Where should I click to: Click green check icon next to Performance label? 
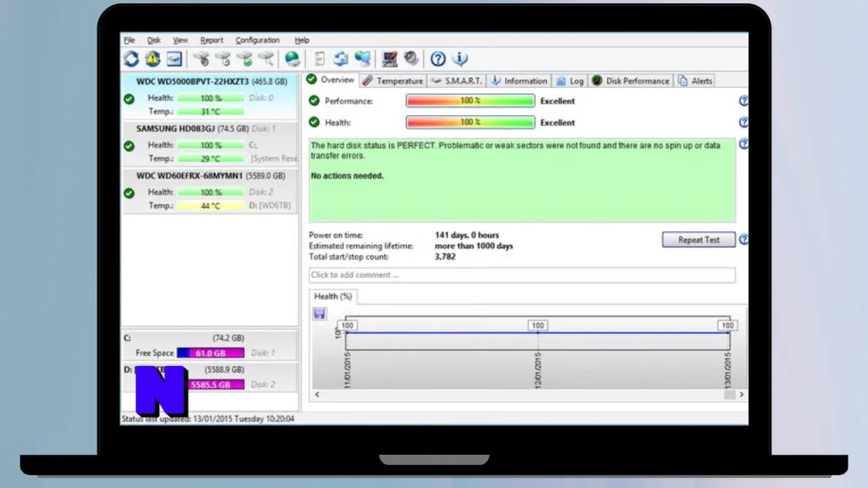pyautogui.click(x=314, y=101)
